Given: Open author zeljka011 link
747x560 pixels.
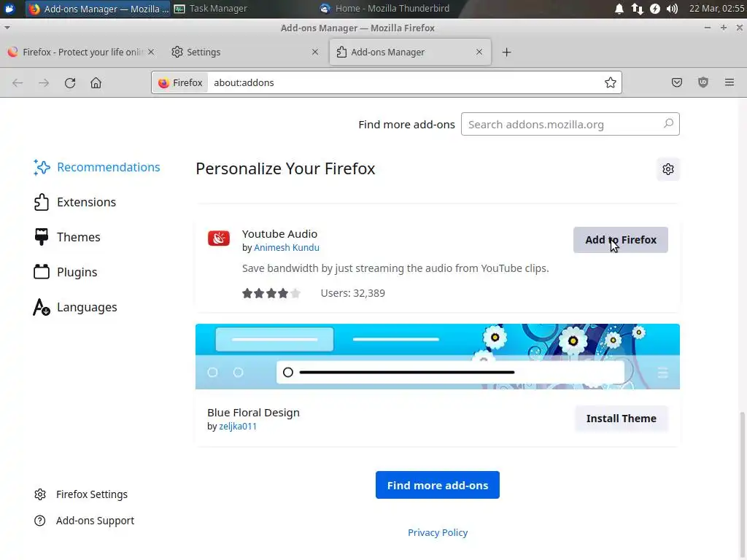Looking at the screenshot, I should click(238, 426).
